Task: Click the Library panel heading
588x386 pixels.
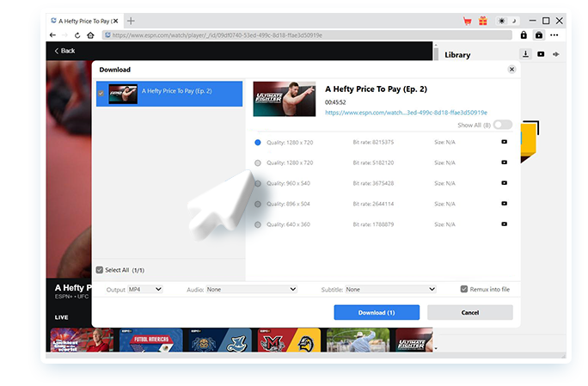Action: (457, 55)
